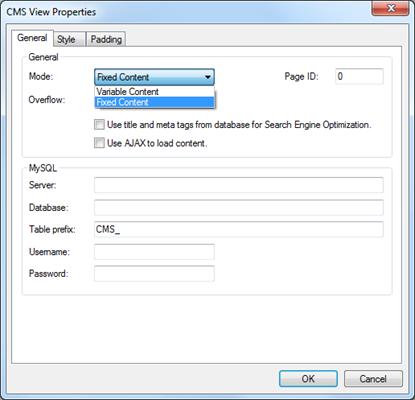The height and width of the screenshot is (400, 415).
Task: Click the Password input field
Action: click(154, 274)
